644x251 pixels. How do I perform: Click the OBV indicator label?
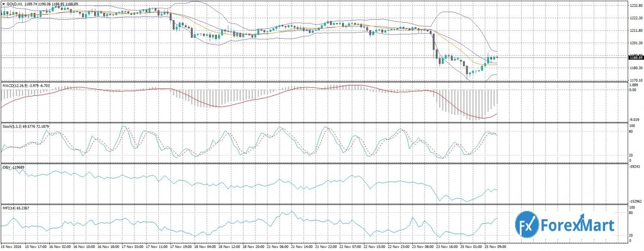(x=6, y=167)
